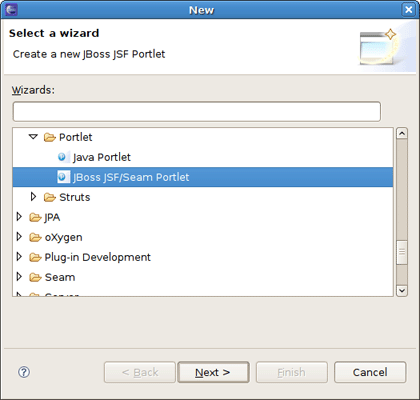
Task: Click the JPA folder icon
Action: 35,217
